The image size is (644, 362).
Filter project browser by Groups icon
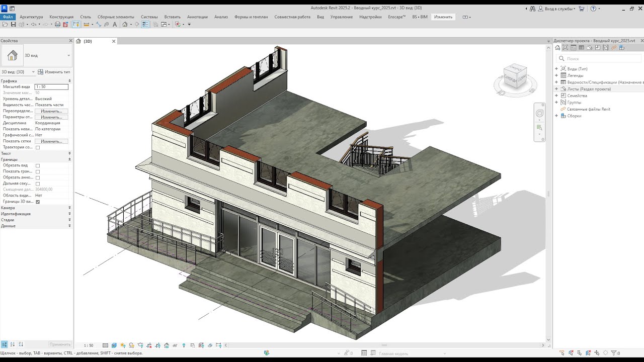606,48
